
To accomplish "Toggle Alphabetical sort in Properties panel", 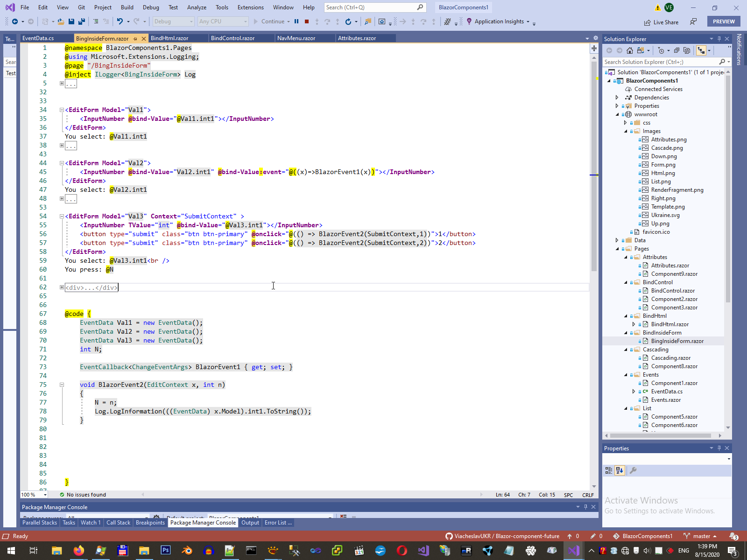I will (x=620, y=470).
